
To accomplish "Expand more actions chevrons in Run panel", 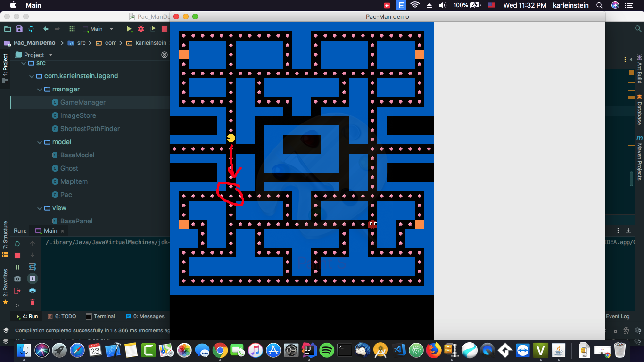I will [17, 305].
